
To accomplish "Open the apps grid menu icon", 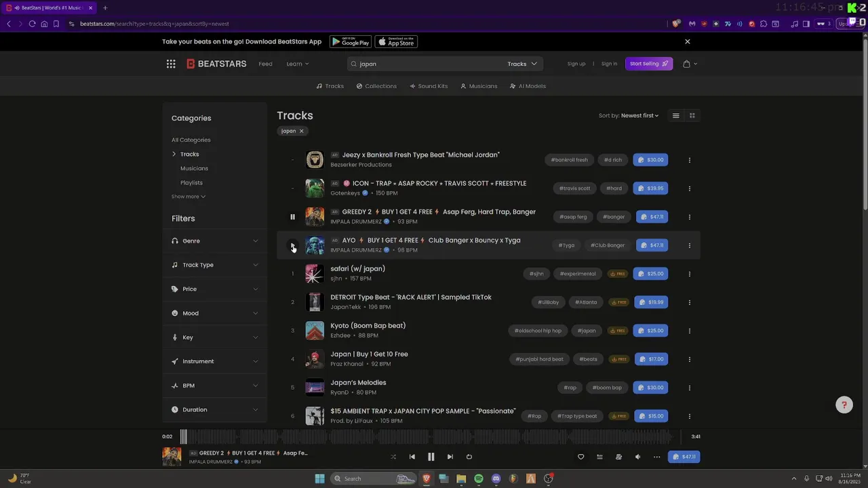I will [x=171, y=64].
